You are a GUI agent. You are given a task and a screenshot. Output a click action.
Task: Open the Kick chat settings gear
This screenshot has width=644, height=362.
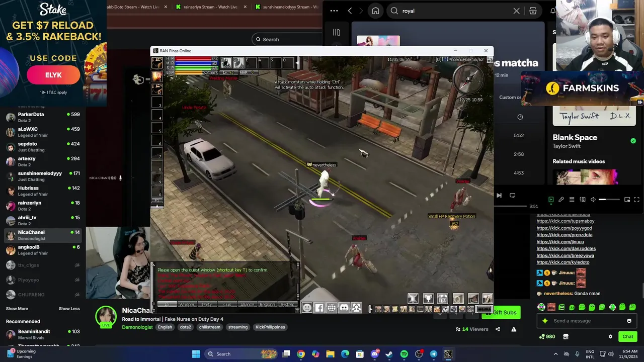pyautogui.click(x=610, y=336)
